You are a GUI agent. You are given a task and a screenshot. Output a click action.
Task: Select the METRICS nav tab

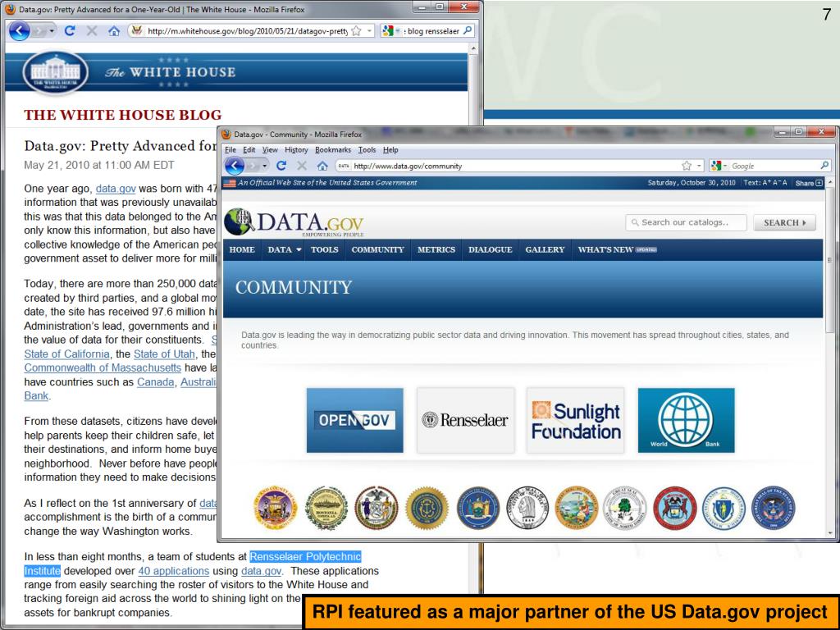tap(436, 249)
